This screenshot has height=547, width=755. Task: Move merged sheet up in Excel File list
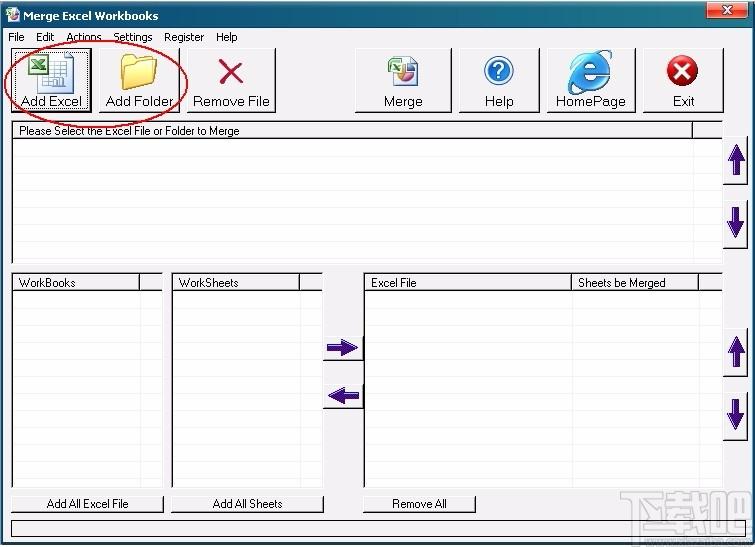pyautogui.click(x=735, y=352)
